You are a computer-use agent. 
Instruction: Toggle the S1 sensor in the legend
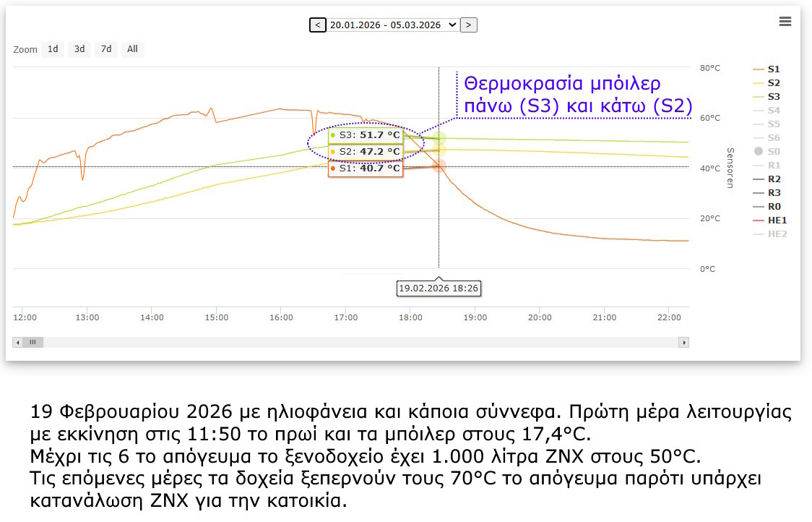(775, 69)
